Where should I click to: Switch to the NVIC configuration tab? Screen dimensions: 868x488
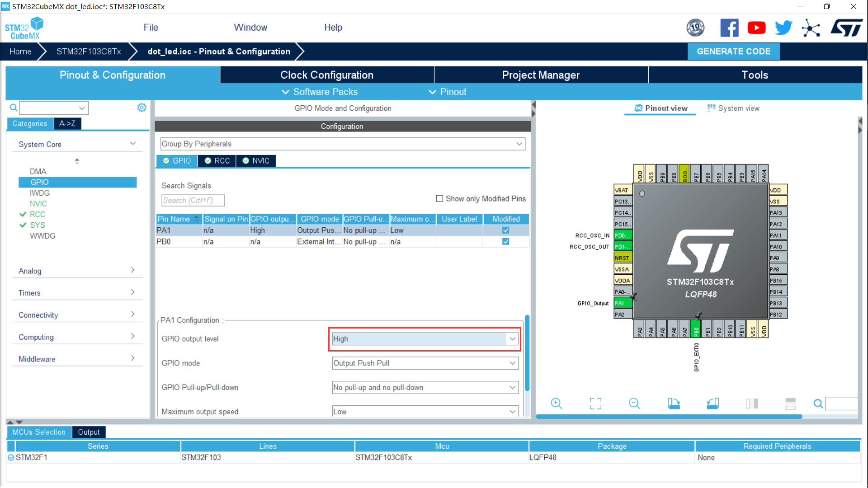[x=256, y=161]
